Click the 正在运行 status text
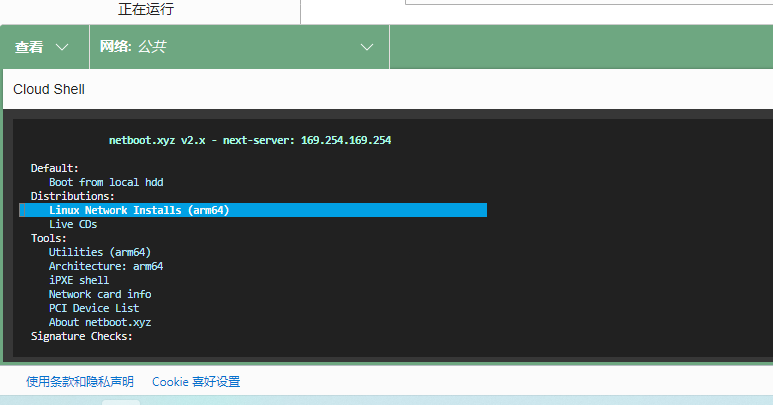Viewport: 773px width, 405px height. click(146, 10)
